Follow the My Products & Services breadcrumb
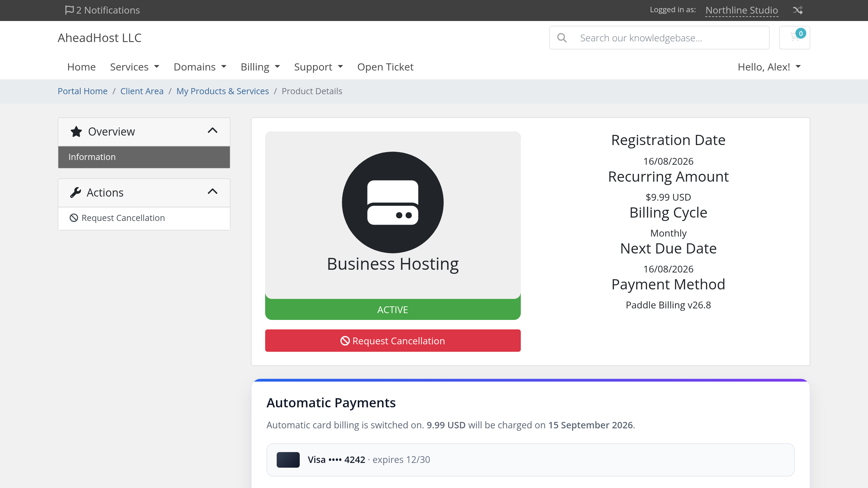The width and height of the screenshot is (868, 488). [x=222, y=91]
